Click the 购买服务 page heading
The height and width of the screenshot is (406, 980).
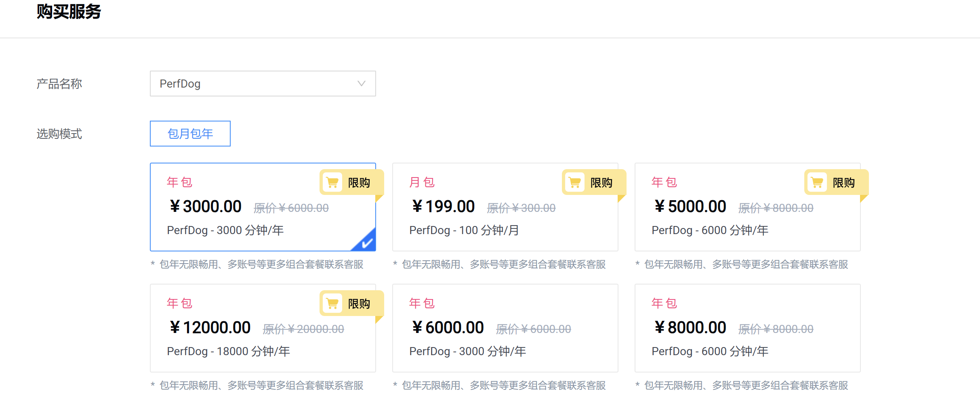pyautogui.click(x=69, y=11)
